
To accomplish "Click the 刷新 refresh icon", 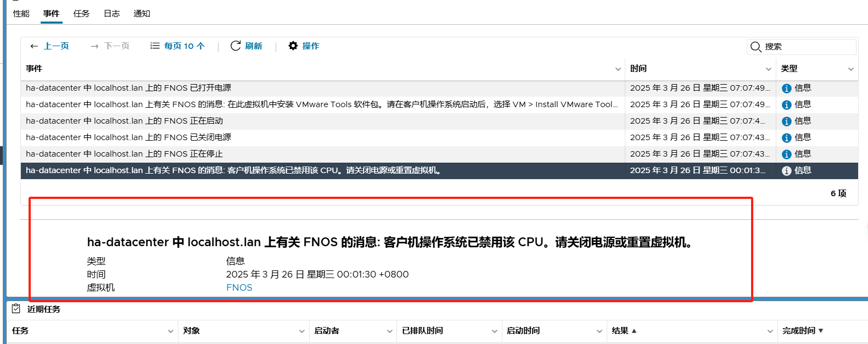I will click(236, 46).
